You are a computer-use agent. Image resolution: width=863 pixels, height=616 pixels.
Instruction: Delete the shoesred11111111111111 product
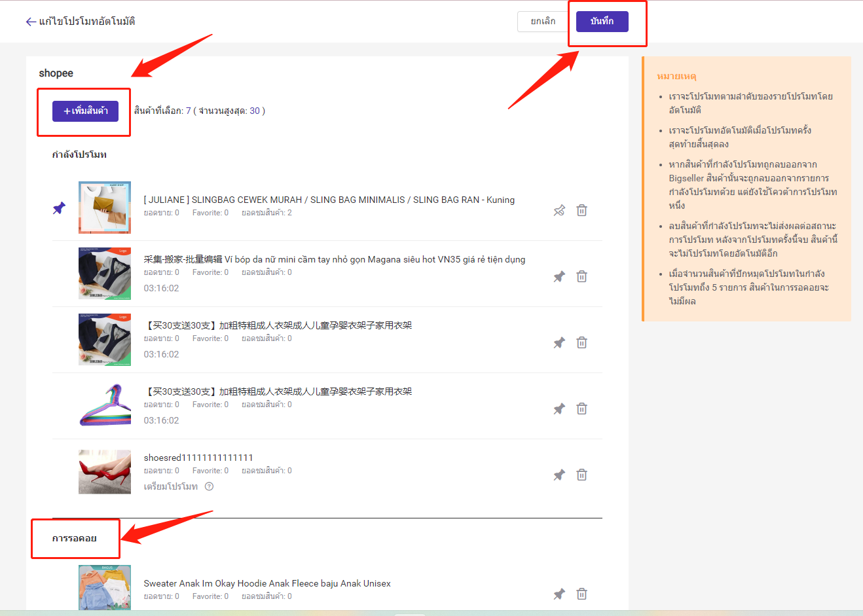tap(581, 475)
